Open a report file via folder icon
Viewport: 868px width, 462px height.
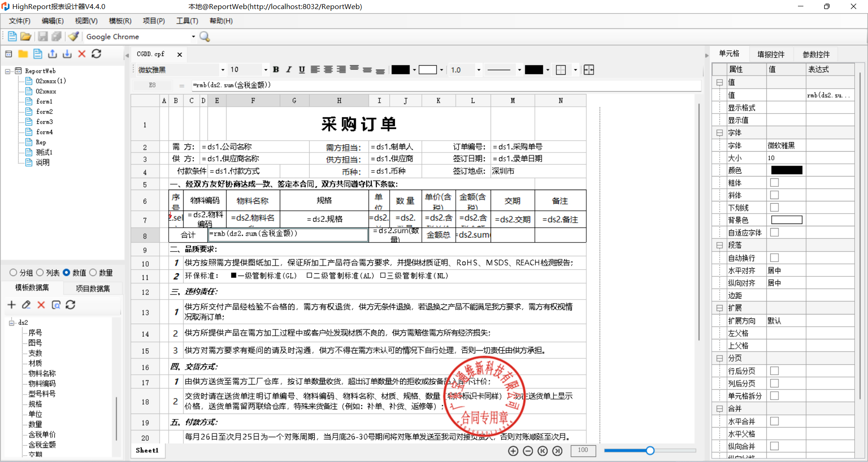26,37
